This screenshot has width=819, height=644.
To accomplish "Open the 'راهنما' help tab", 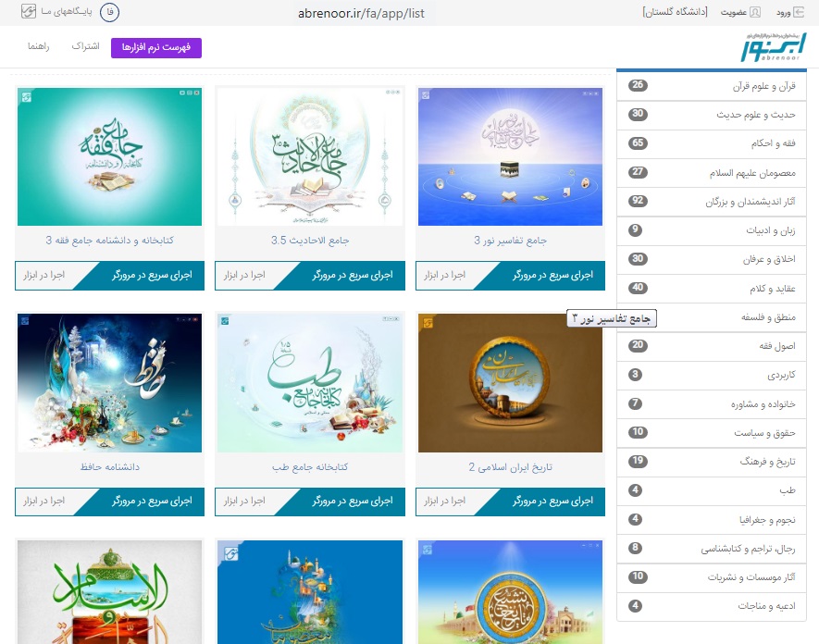I will pyautogui.click(x=39, y=46).
